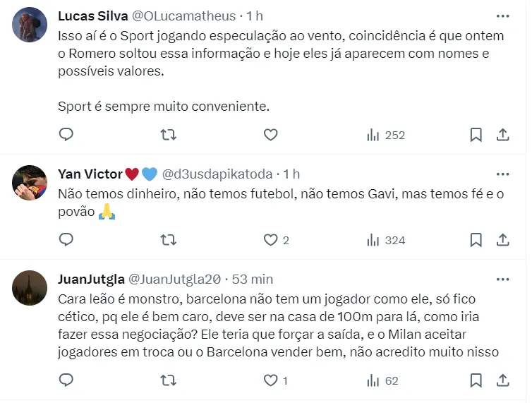This screenshot has width=532, height=403.
Task: Reply to Yan Victor's tweet
Action: click(x=66, y=240)
